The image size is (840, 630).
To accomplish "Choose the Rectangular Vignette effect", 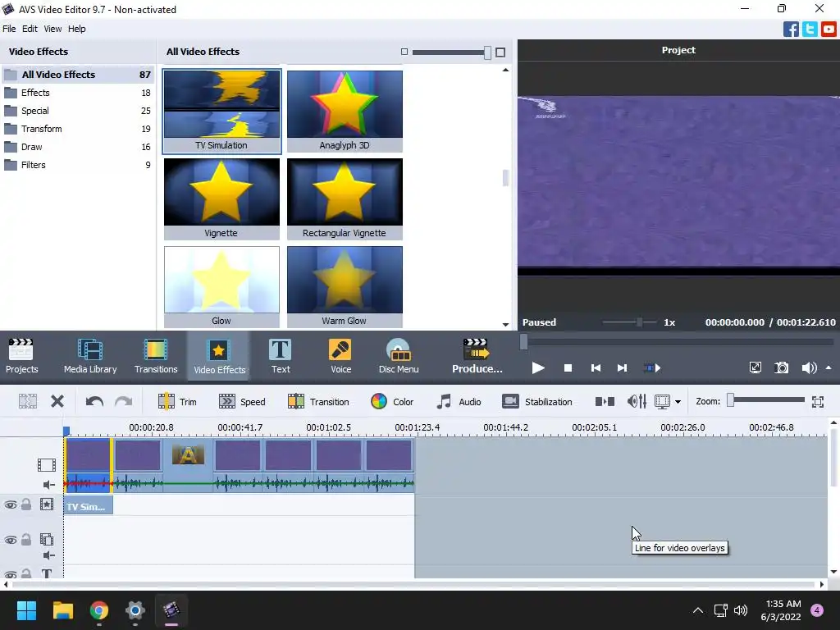I will click(345, 199).
